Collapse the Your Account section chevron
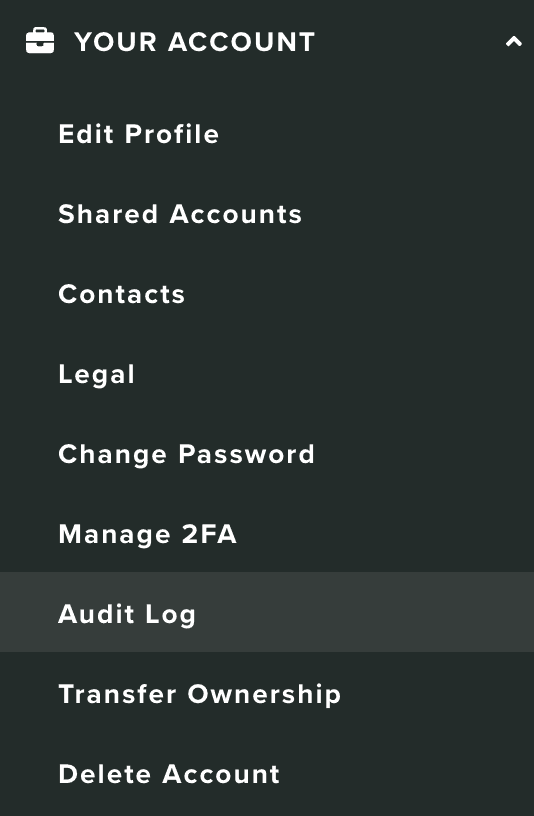This screenshot has height=816, width=534. pos(514,42)
